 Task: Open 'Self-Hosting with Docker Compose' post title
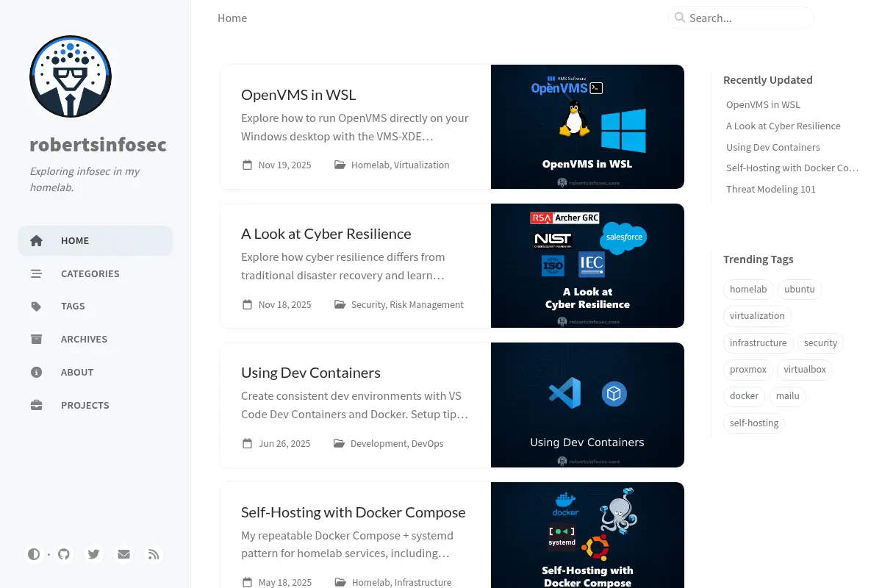click(354, 512)
